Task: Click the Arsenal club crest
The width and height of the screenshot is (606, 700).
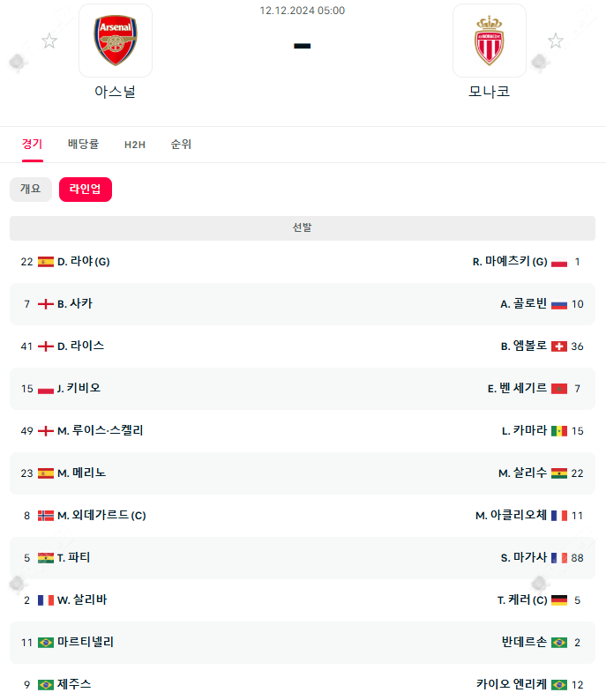Action: pos(115,41)
